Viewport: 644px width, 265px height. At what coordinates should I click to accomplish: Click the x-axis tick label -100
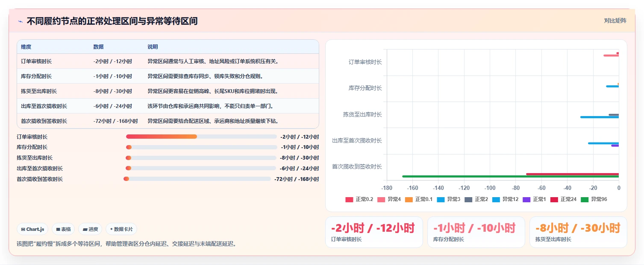coord(490,188)
